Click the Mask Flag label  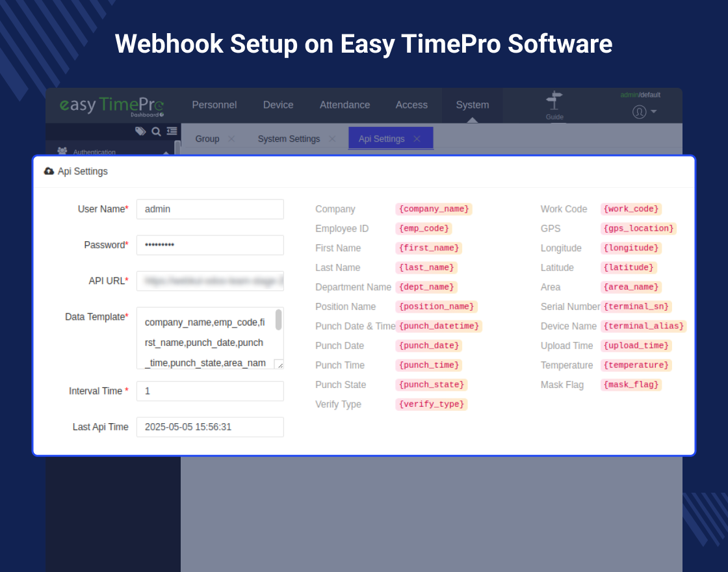point(562,384)
